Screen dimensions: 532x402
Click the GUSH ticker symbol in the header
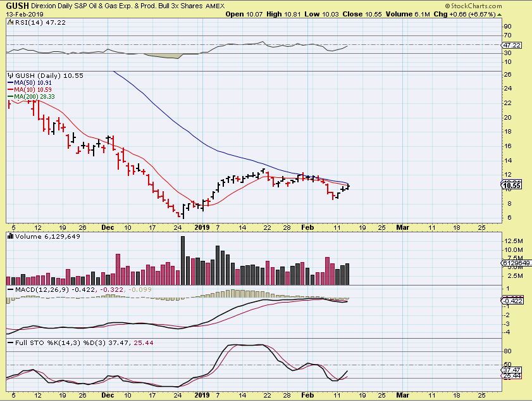pyautogui.click(x=18, y=6)
